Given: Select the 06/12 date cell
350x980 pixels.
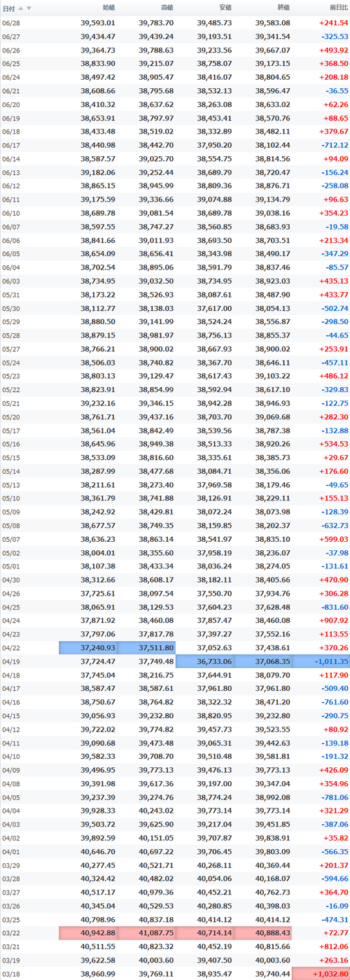Looking at the screenshot, I should click(x=12, y=185).
